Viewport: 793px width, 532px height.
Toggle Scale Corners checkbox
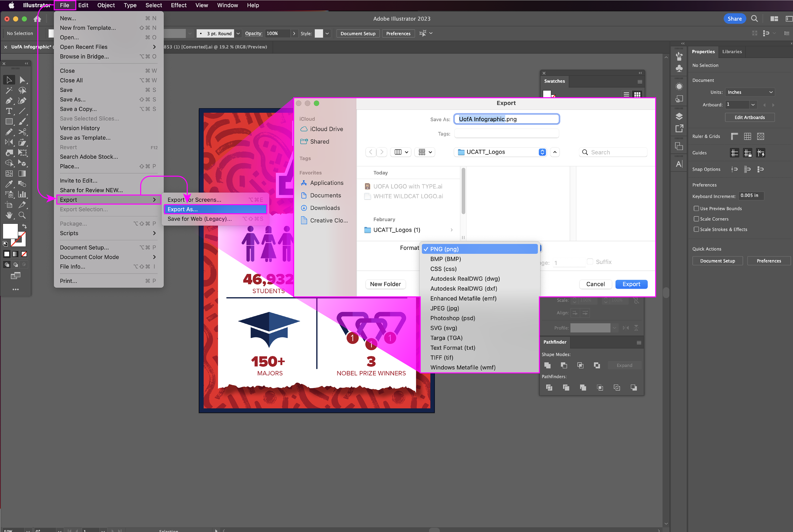click(x=696, y=219)
